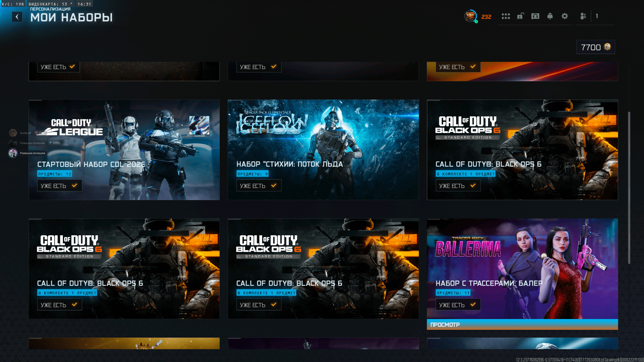Open the player level 232 profile emblem

470,16
